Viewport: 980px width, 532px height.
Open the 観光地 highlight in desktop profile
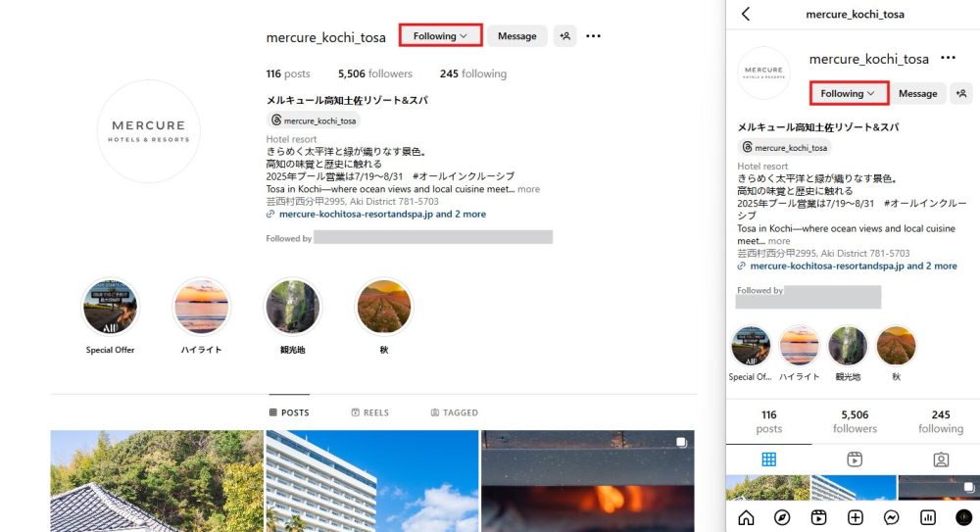click(x=292, y=307)
